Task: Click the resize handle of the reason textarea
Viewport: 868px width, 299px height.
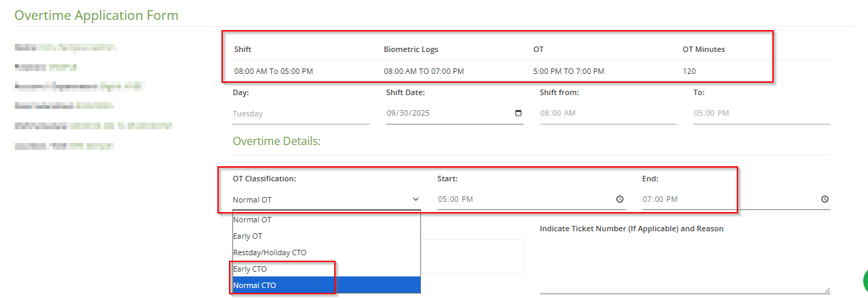Action: click(x=827, y=290)
